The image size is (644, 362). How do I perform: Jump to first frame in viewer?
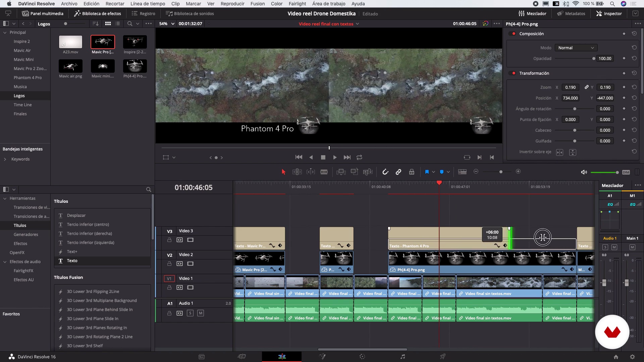tap(299, 157)
